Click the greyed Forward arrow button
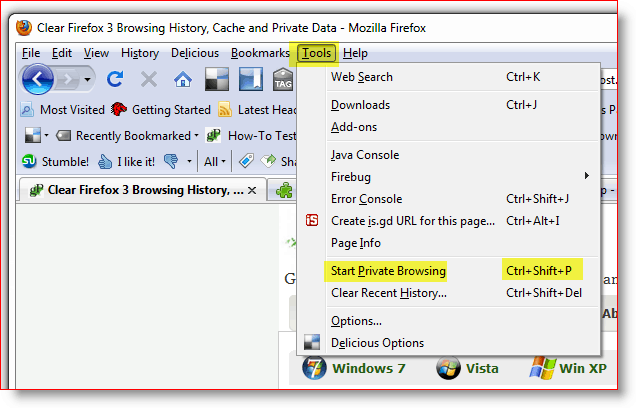 coord(68,79)
